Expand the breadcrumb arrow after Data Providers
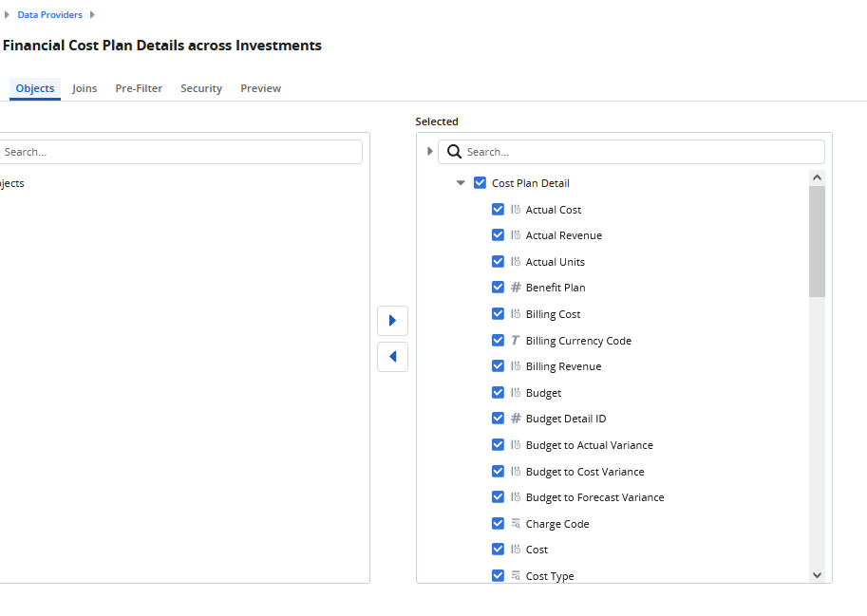Screen dimensions: 867x616 pos(92,15)
